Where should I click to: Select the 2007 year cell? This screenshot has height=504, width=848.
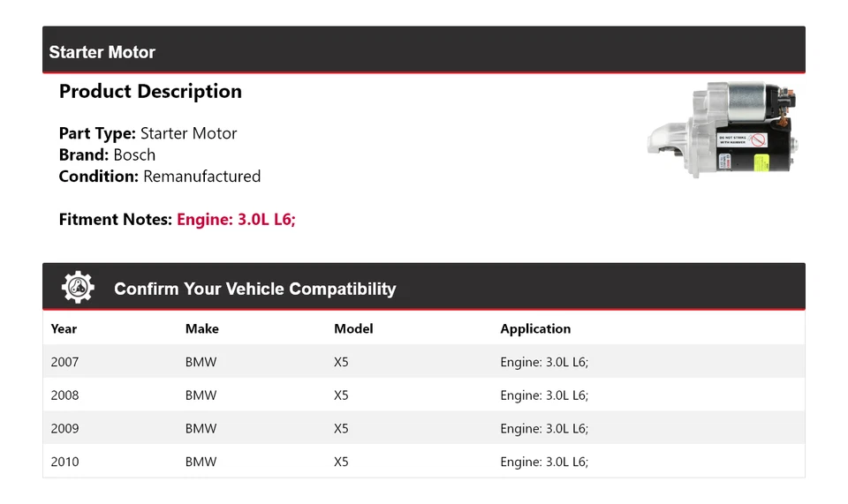pyautogui.click(x=64, y=362)
